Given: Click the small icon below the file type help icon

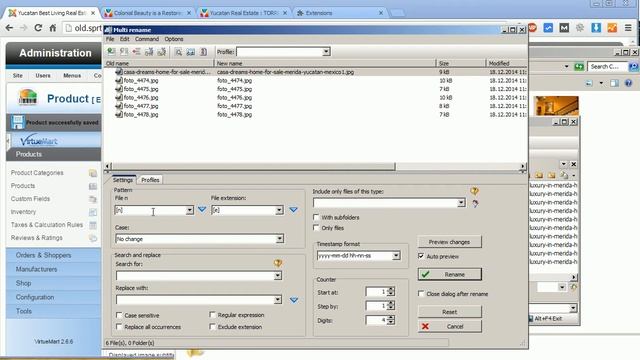Looking at the screenshot, I should pyautogui.click(x=475, y=203).
